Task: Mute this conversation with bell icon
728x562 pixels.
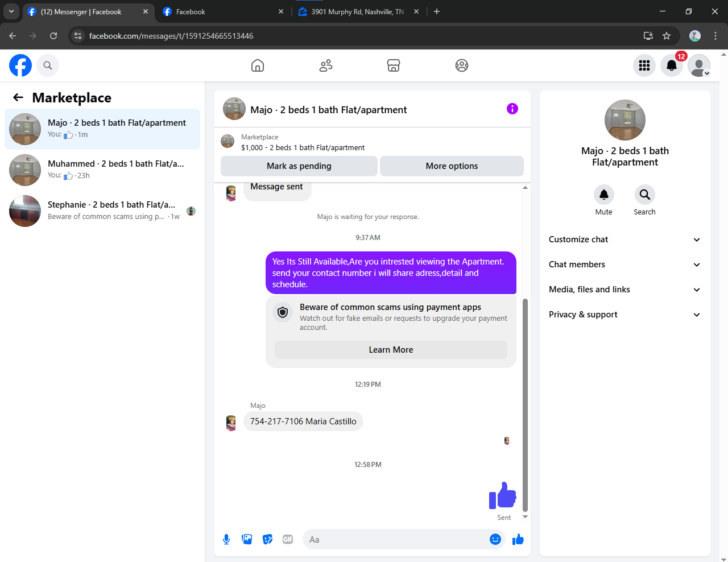Action: click(x=604, y=195)
